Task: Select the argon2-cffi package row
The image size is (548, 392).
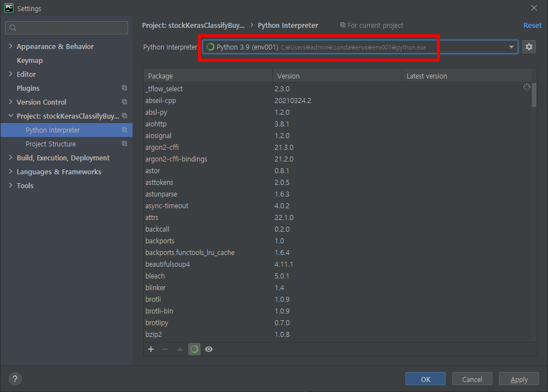Action: [x=337, y=148]
